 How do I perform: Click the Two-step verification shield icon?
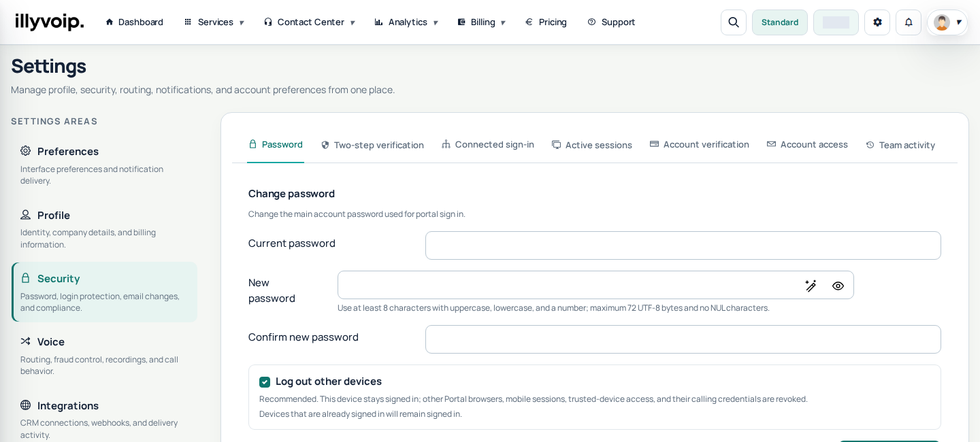click(325, 145)
